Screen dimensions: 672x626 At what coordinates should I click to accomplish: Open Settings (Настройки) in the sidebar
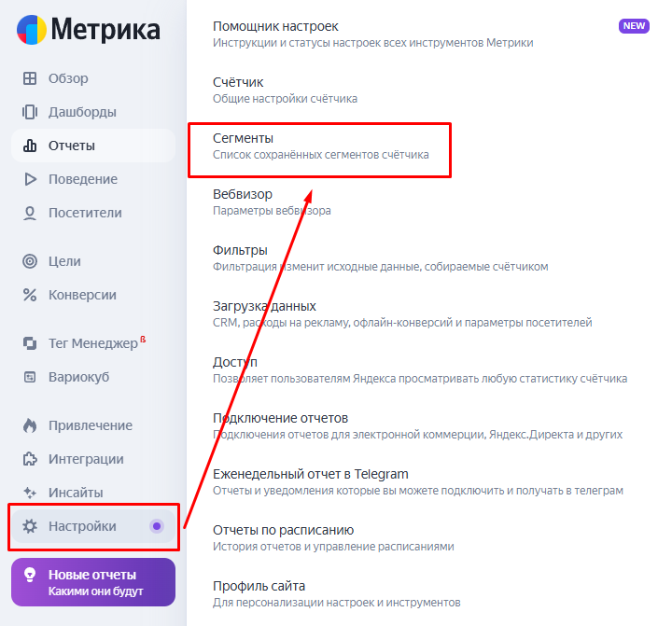point(82,526)
